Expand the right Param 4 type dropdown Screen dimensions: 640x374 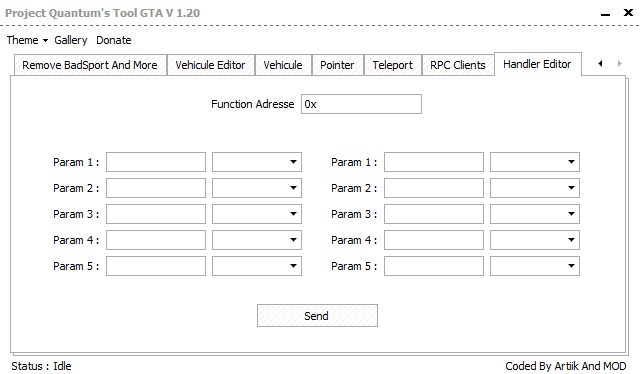tap(535, 240)
